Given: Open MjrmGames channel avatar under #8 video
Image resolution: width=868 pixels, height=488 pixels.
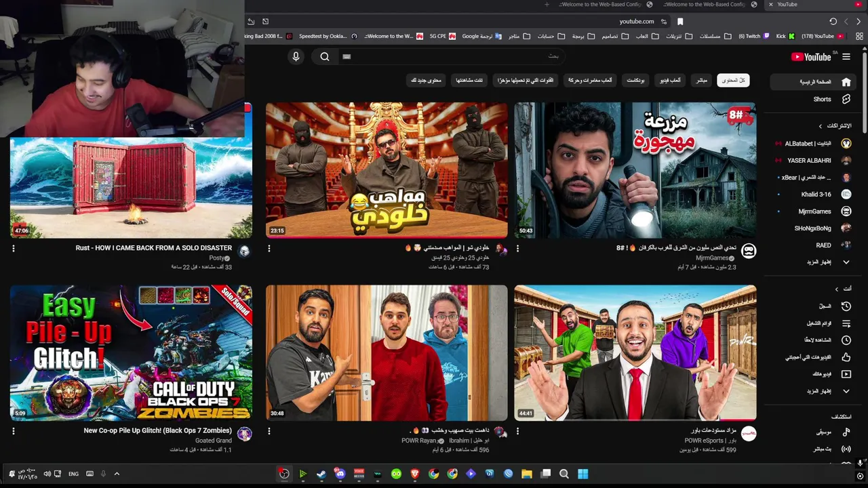Looking at the screenshot, I should 749,251.
